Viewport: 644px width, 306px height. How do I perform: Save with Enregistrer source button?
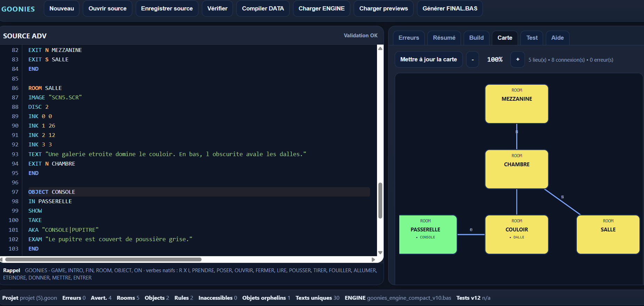coord(167,8)
